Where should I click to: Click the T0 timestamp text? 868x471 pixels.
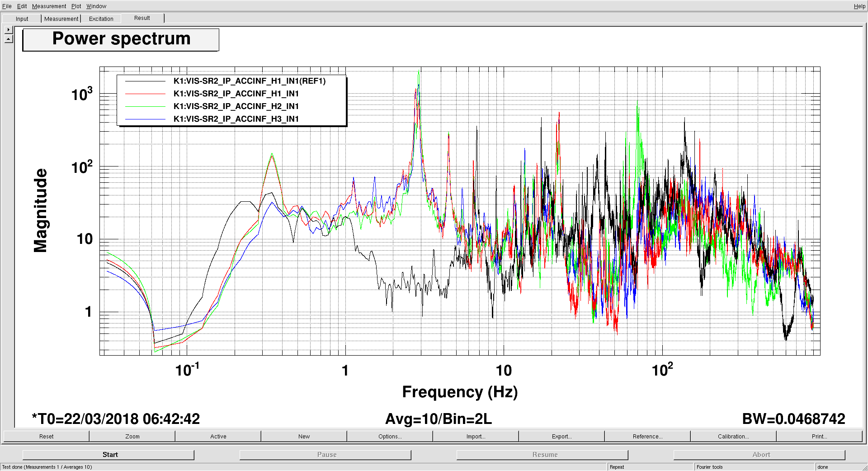116,419
